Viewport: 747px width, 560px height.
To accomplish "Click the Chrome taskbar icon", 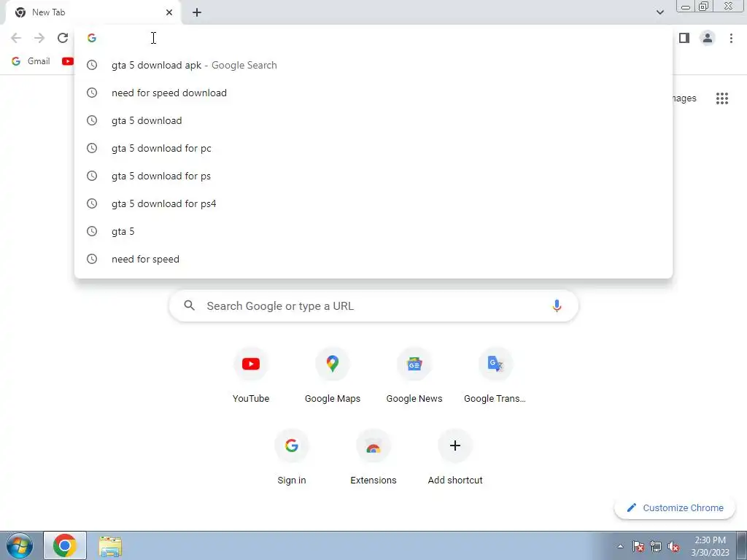I will 65,545.
